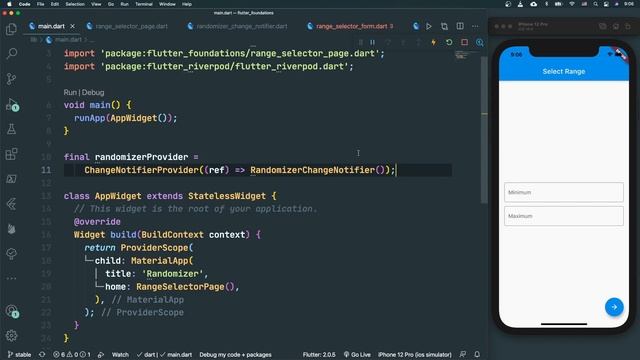Image resolution: width=640 pixels, height=360 pixels.
Task: Open Run and Debug view in activity bar
Action: click(x=11, y=104)
